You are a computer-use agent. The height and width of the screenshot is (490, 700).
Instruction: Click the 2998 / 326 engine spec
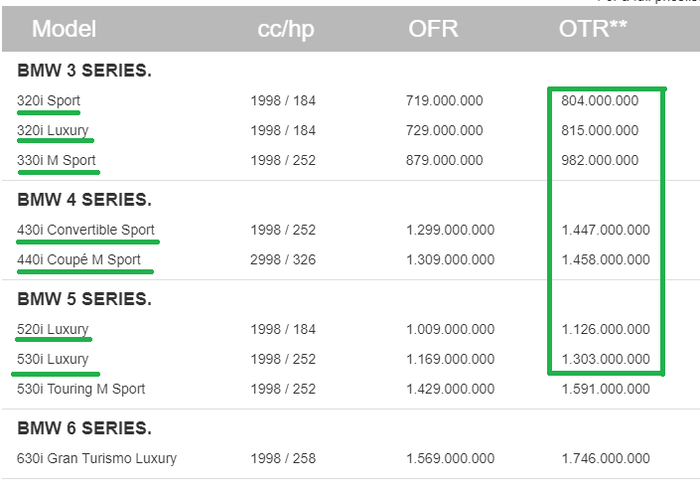[x=282, y=260]
